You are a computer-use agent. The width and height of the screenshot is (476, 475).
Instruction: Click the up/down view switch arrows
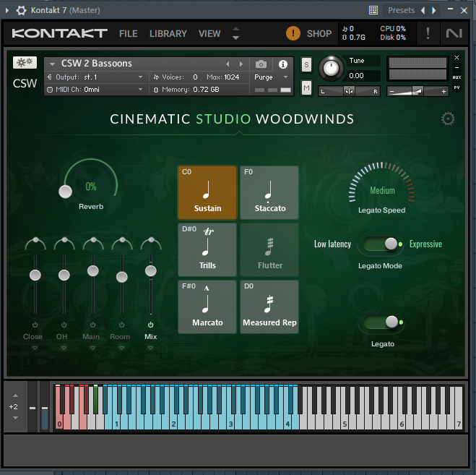tap(235, 33)
